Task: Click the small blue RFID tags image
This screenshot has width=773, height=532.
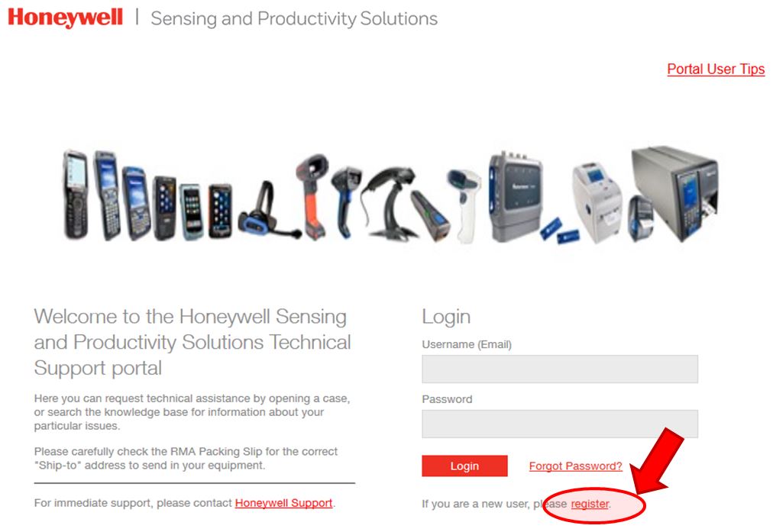Action: (560, 231)
